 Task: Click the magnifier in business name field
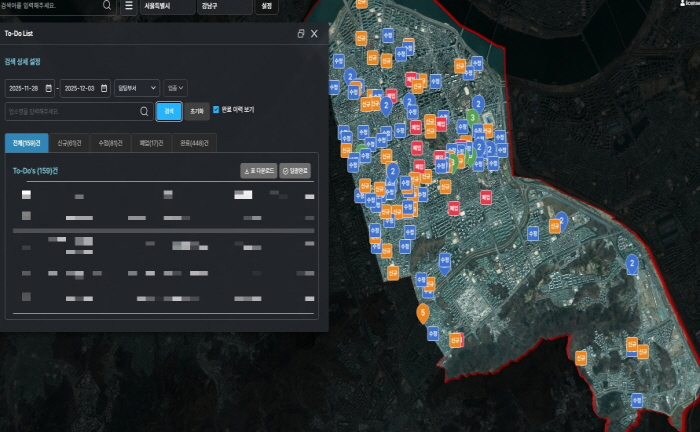pos(144,112)
